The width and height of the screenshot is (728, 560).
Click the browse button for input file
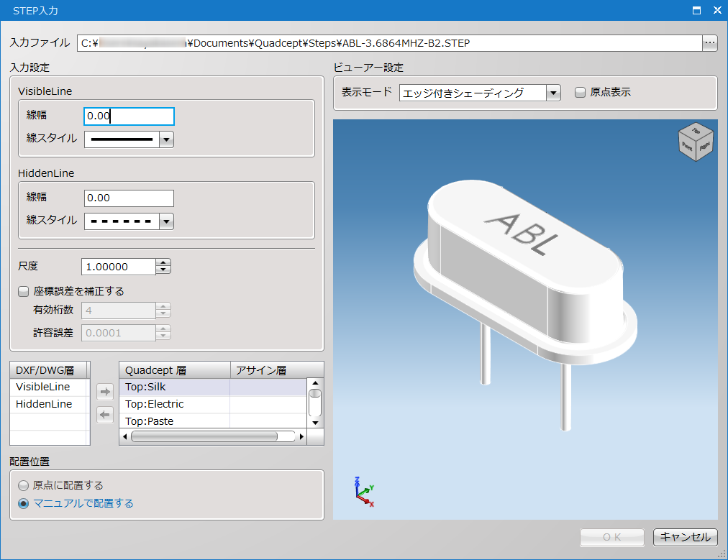(710, 43)
